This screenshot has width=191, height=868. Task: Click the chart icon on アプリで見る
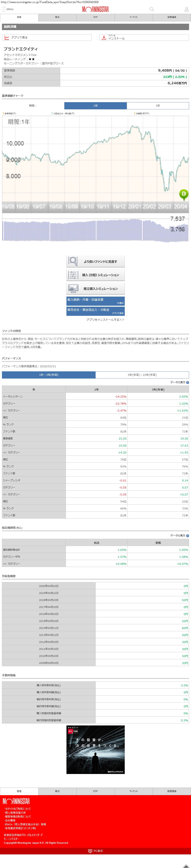pos(7,37)
